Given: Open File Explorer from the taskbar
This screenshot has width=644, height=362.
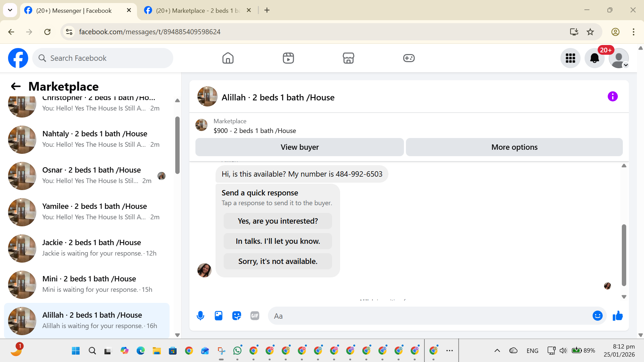Looking at the screenshot, I should pos(157,351).
